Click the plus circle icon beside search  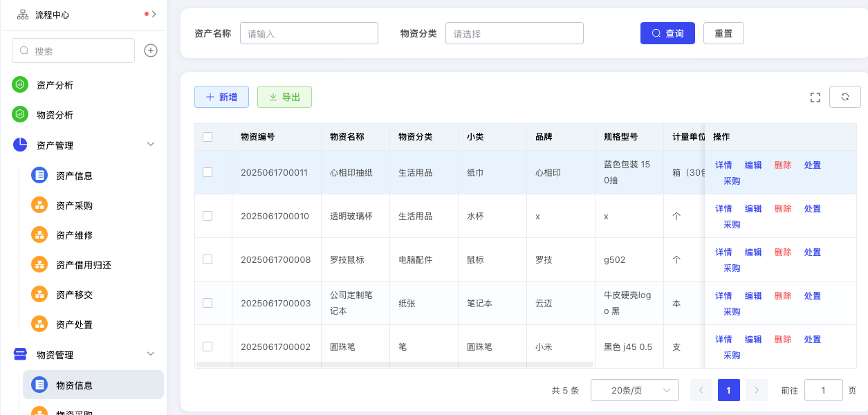pyautogui.click(x=151, y=50)
